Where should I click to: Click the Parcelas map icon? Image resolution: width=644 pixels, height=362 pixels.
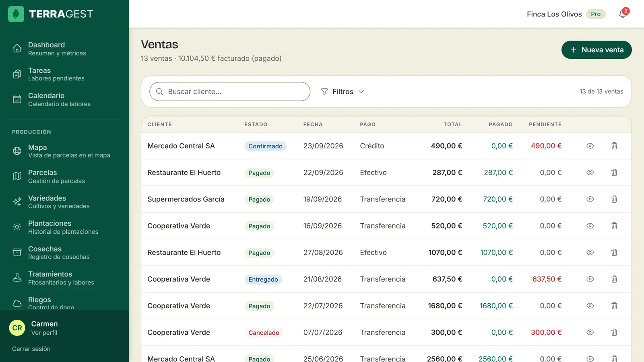(17, 176)
